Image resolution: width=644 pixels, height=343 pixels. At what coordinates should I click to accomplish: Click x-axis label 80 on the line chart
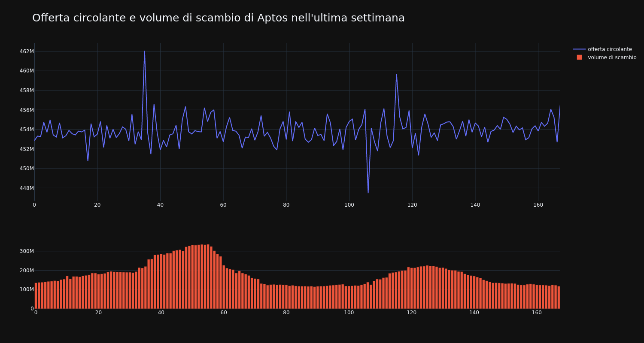[286, 205]
